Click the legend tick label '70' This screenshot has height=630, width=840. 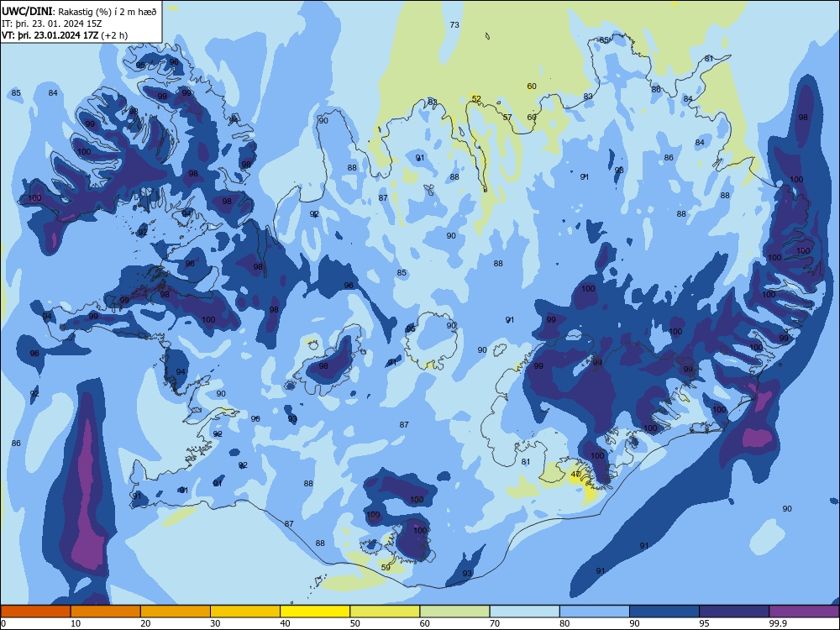point(495,623)
